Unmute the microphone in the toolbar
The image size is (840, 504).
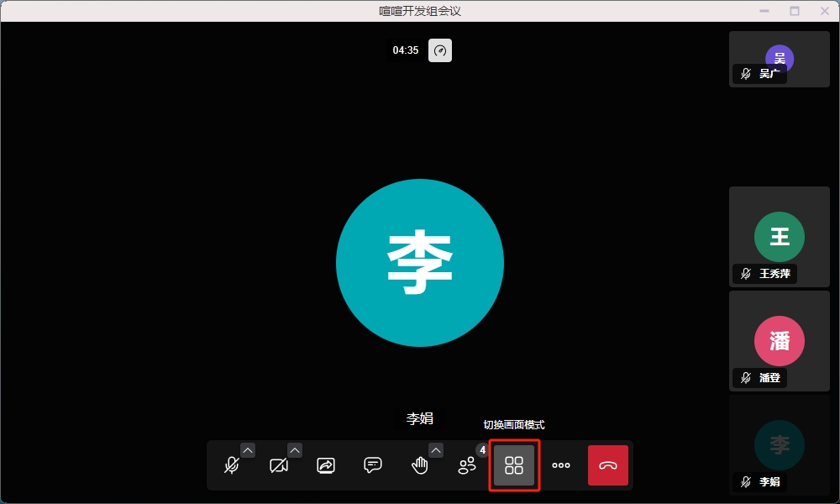[x=232, y=465]
